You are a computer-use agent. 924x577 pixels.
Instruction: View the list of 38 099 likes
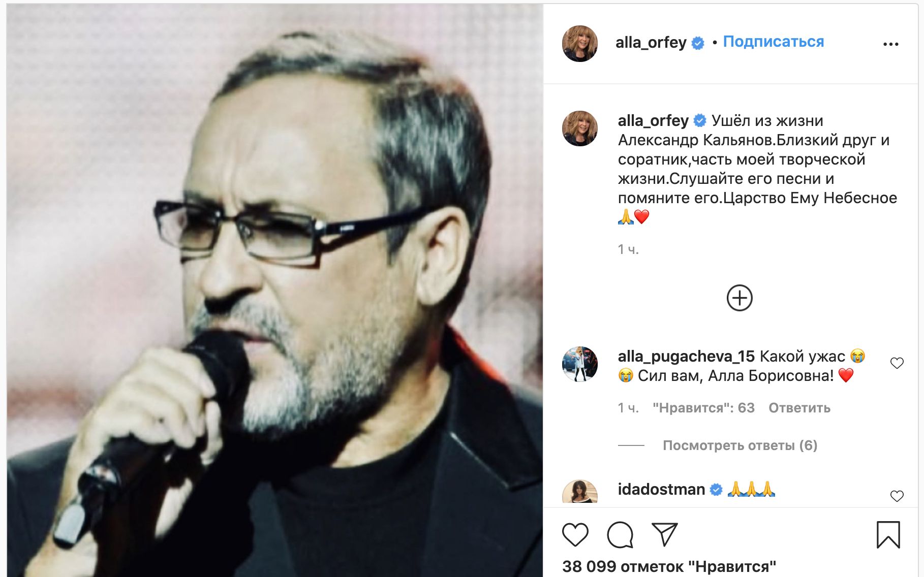pos(669,566)
